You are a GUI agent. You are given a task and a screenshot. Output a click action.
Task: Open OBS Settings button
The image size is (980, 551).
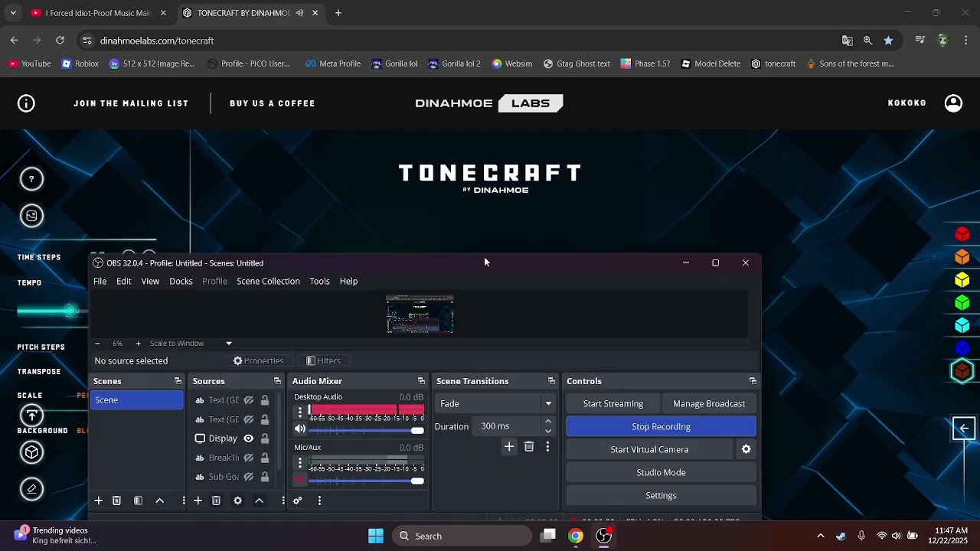[661, 495]
